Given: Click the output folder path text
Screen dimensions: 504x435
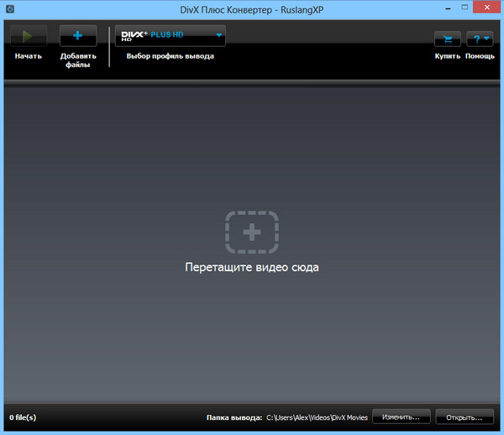Looking at the screenshot, I should (316, 417).
